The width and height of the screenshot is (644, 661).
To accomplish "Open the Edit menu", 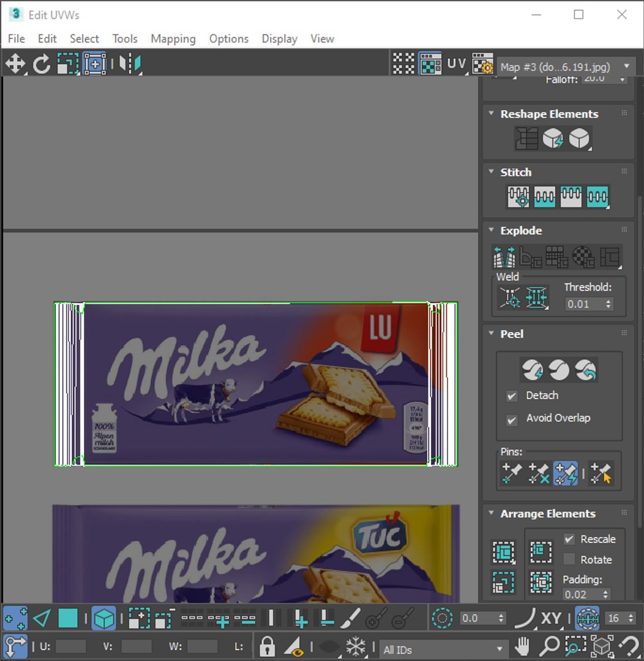I will pyautogui.click(x=47, y=39).
